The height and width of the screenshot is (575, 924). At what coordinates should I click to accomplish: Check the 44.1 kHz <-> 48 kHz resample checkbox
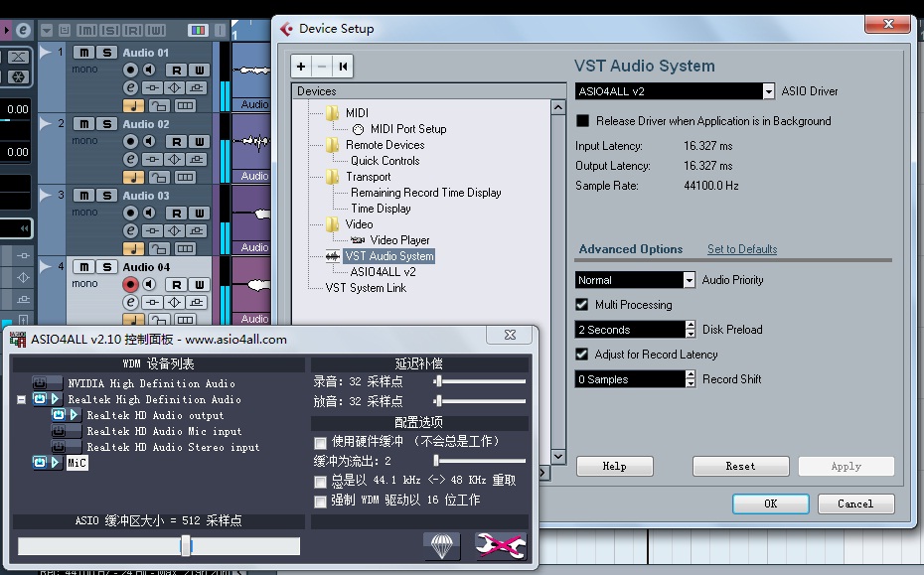(321, 482)
